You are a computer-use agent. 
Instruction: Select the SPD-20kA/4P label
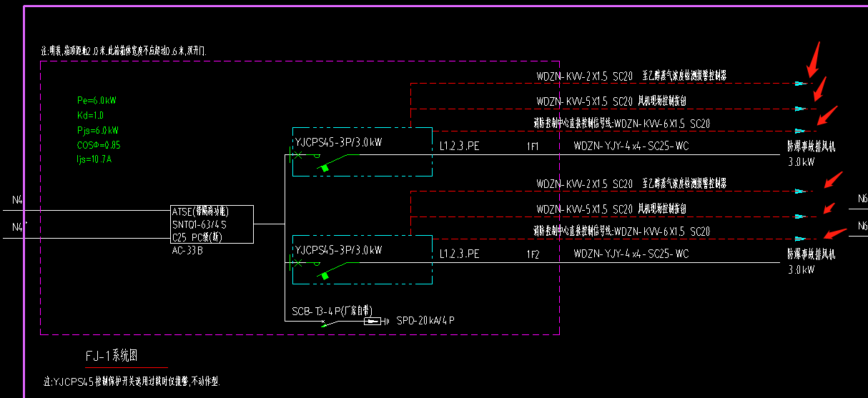tap(425, 321)
